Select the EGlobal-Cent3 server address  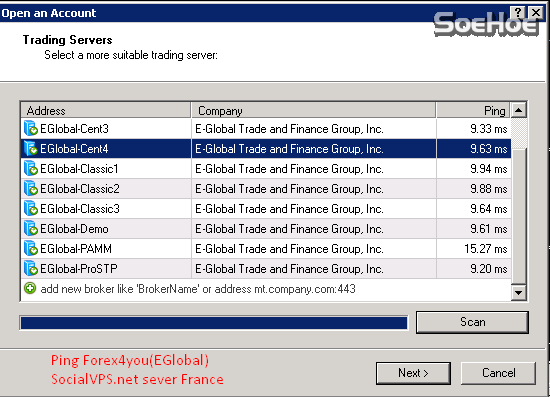(x=74, y=129)
